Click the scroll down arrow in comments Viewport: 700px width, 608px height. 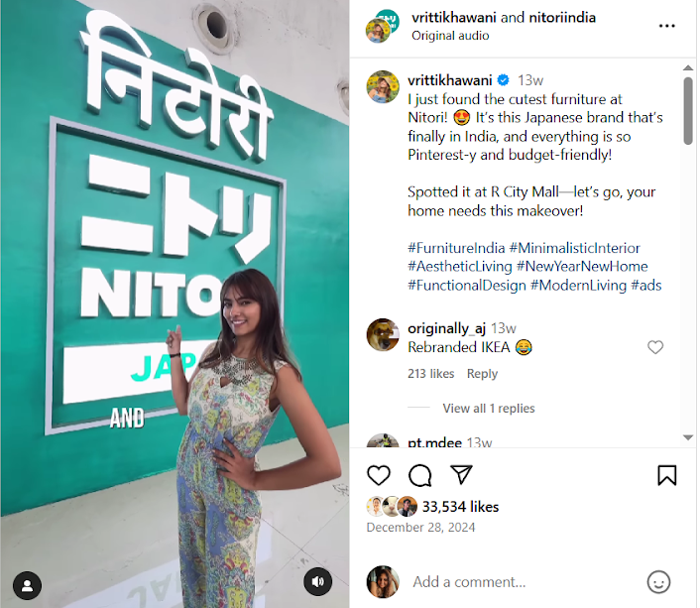click(x=688, y=437)
